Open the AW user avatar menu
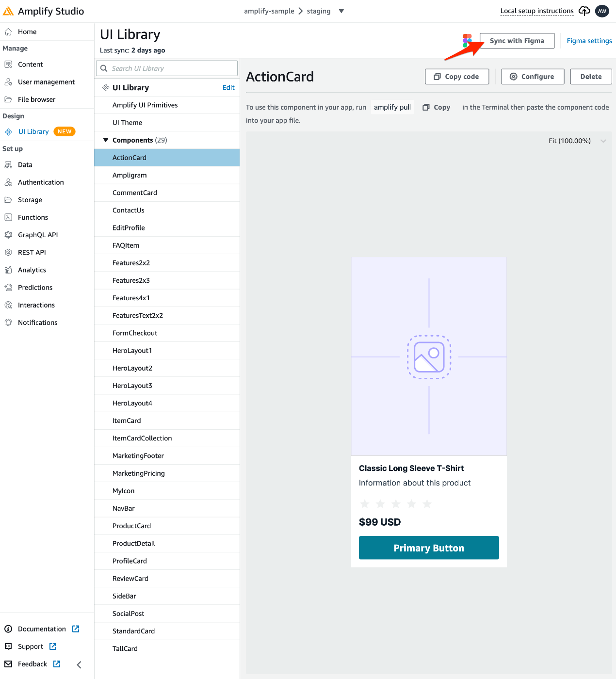 coord(602,11)
